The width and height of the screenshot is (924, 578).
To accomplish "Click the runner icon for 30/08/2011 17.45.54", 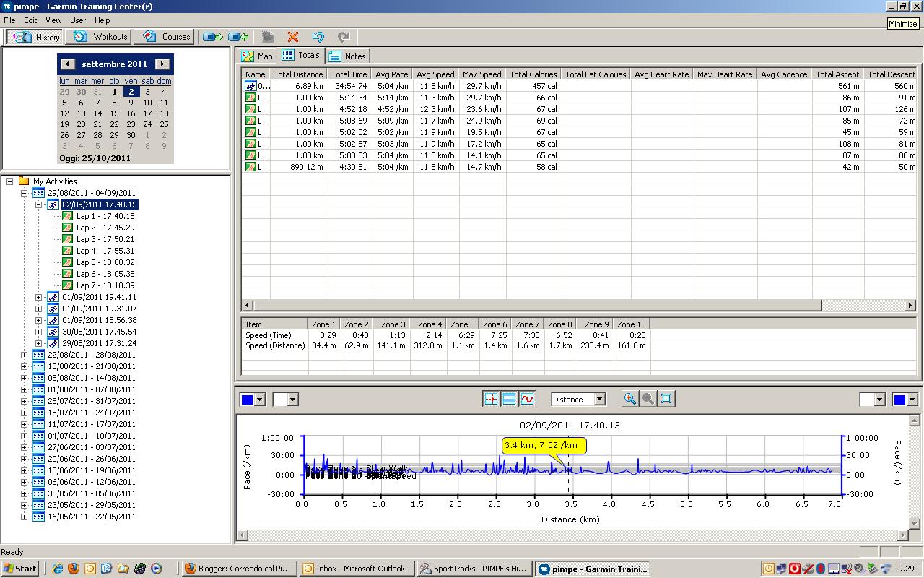I will (53, 332).
